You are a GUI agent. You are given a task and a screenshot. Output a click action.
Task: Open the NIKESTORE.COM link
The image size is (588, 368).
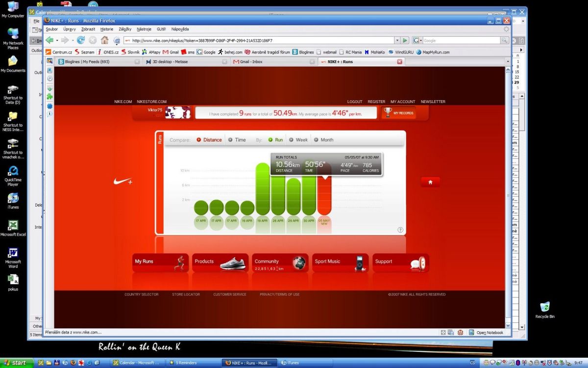(x=152, y=102)
